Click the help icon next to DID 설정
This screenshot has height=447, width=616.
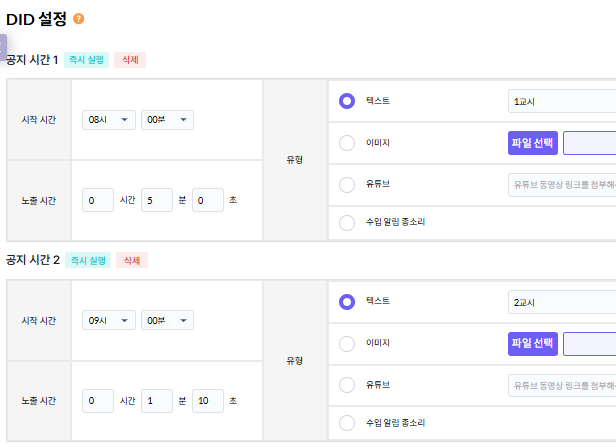[x=79, y=19]
